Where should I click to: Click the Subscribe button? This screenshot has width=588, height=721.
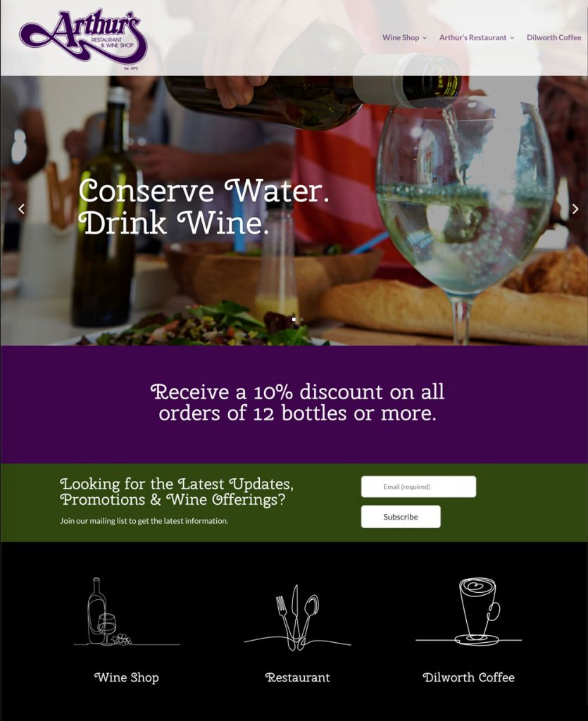click(x=401, y=517)
